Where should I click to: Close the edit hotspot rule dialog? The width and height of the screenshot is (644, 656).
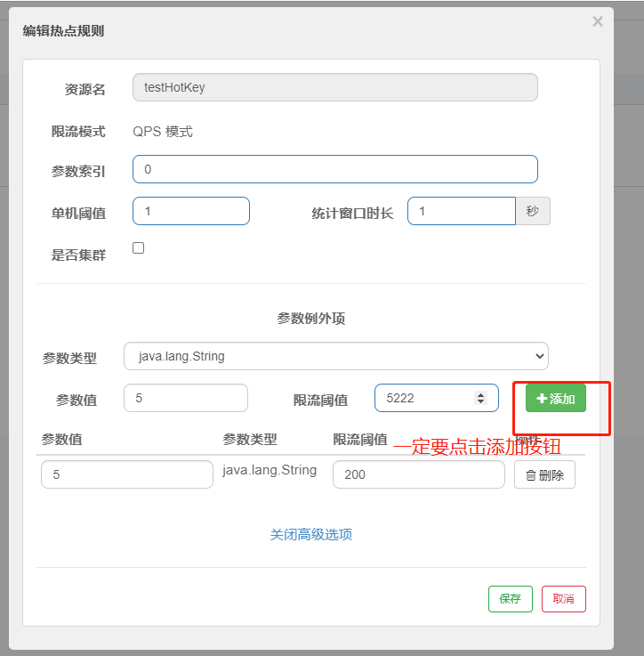click(x=598, y=21)
